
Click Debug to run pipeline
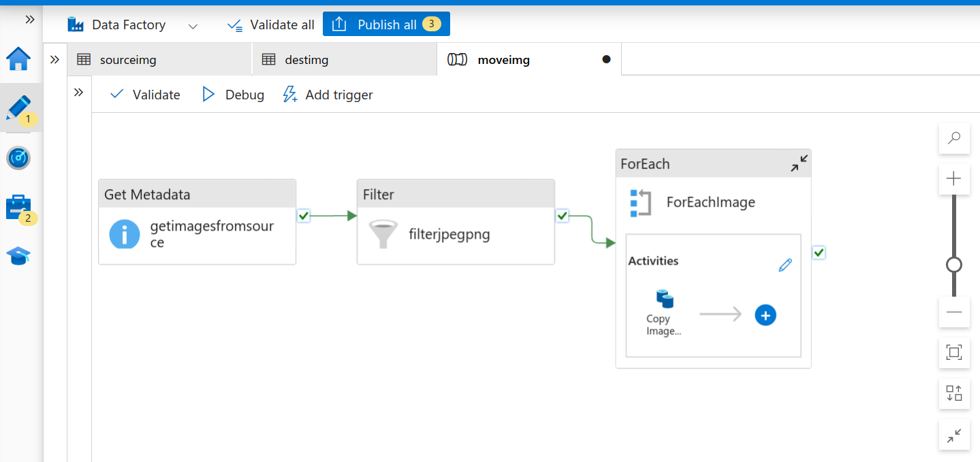[234, 95]
